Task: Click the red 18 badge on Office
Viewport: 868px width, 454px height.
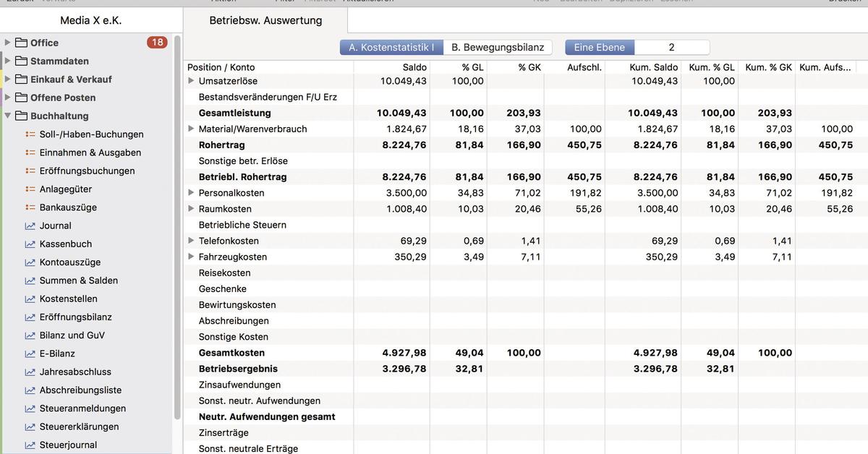Action: (157, 42)
